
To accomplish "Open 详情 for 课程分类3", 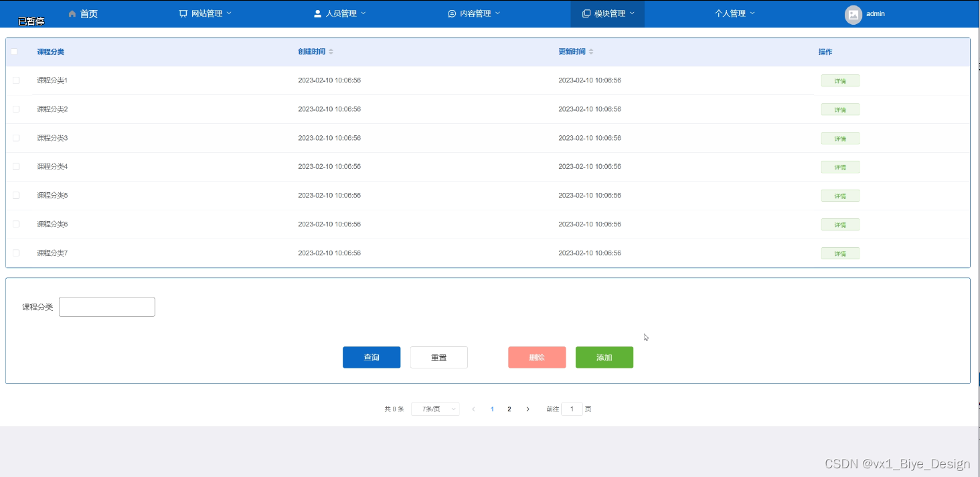I will 840,138.
